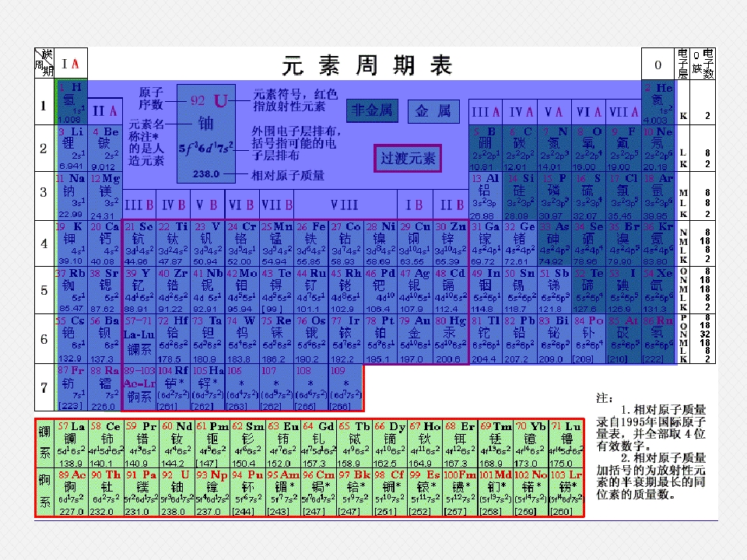Select the period 7 row label
Screen dimensions: 747x560
[x=44, y=387]
